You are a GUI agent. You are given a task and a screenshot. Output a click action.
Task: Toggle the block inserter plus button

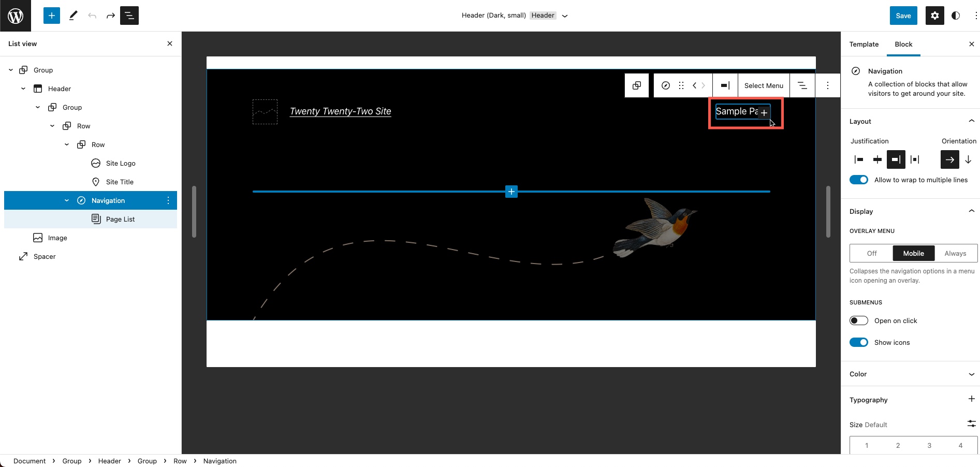click(x=52, y=16)
